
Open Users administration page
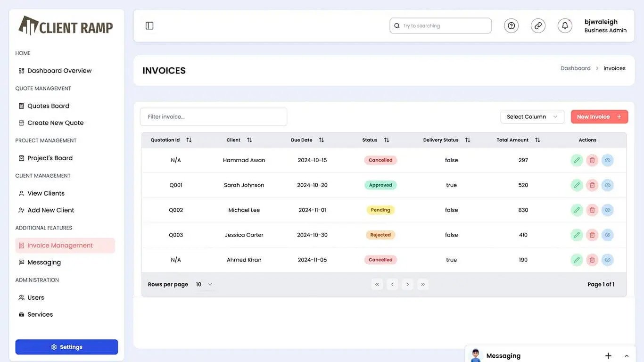tap(31, 297)
